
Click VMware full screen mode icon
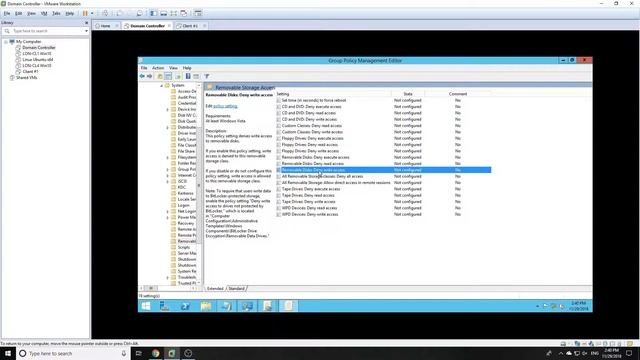pos(173,13)
